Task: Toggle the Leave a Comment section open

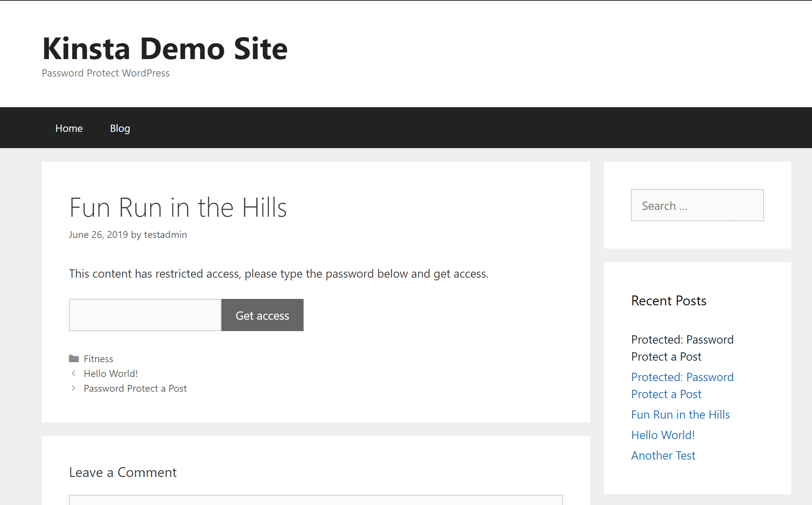Action: (123, 472)
